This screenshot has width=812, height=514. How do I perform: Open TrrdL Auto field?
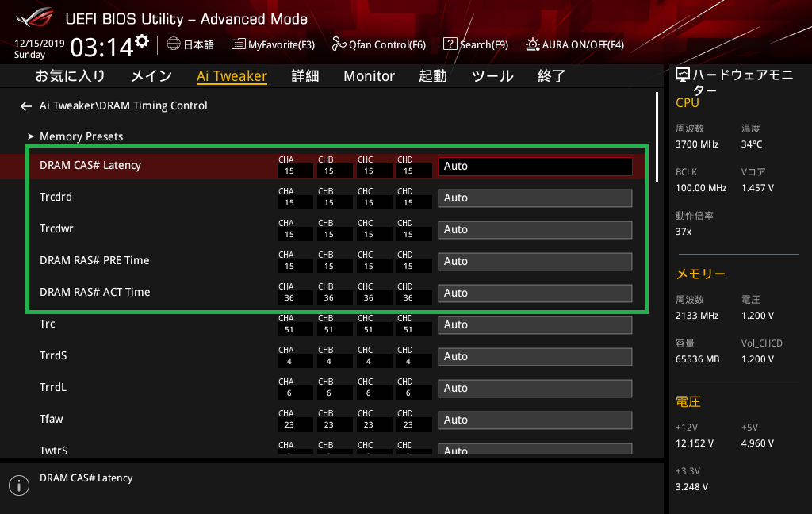click(535, 389)
